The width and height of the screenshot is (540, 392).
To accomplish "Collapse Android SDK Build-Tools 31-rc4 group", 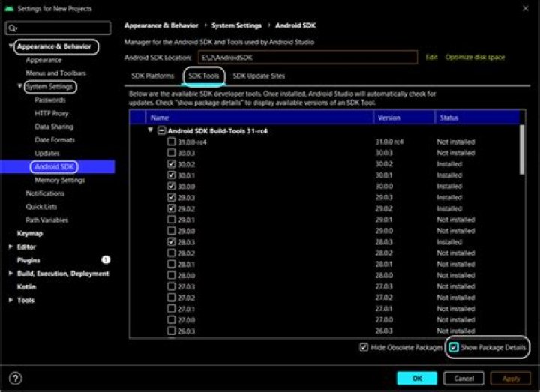I will click(150, 130).
